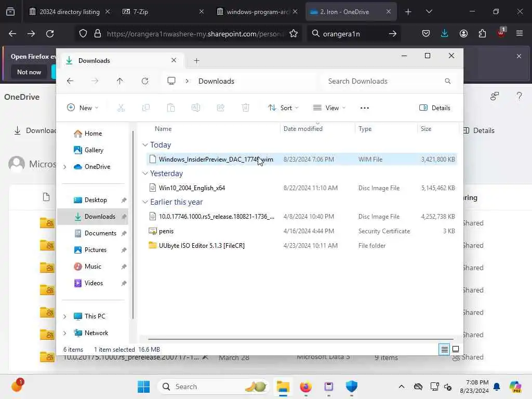Click the Firefox URL address field
The height and width of the screenshot is (399, 532).
pos(195,34)
